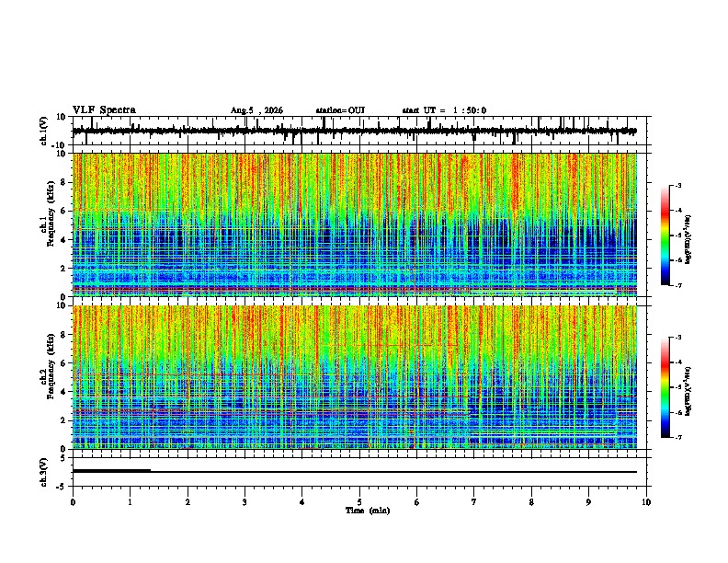Click the "ch.1(V)" waveform axis label
The width and height of the screenshot is (728, 563).
coord(45,131)
